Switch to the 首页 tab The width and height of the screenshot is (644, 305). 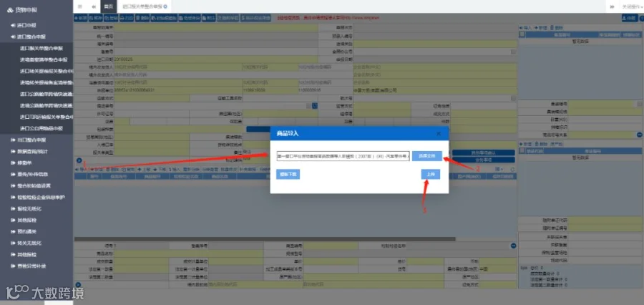click(108, 6)
